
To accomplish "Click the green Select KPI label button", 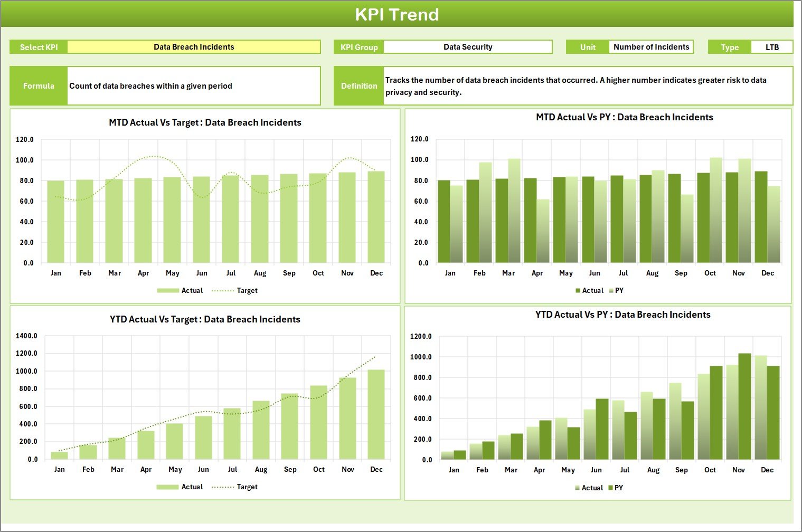I will pos(39,46).
